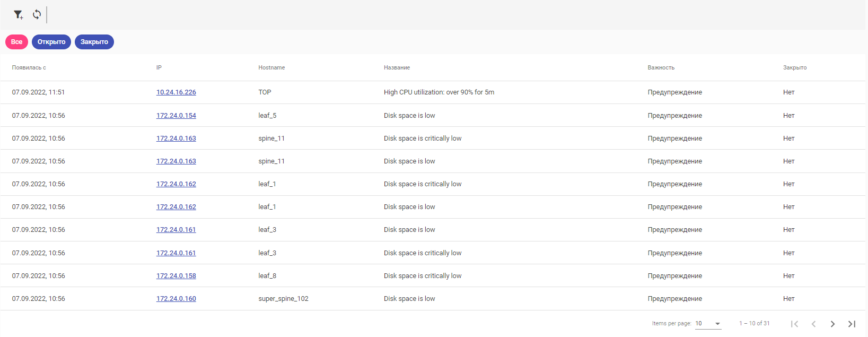Click the 'Закрыто' column header
The image size is (868, 337).
795,68
